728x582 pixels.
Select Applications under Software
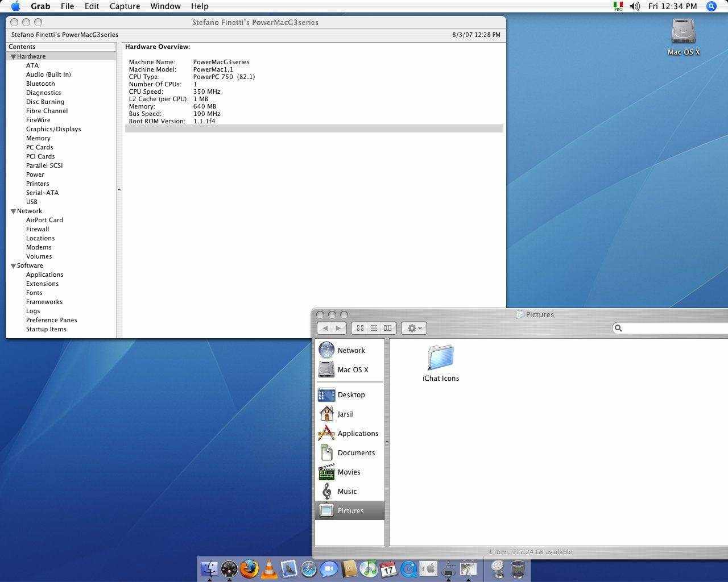tap(44, 275)
